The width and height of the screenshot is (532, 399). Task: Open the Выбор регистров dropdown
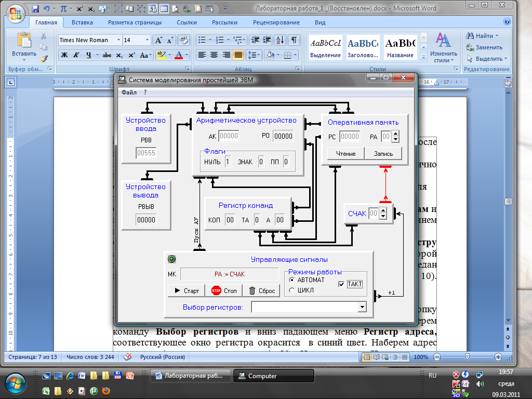pyautogui.click(x=362, y=307)
